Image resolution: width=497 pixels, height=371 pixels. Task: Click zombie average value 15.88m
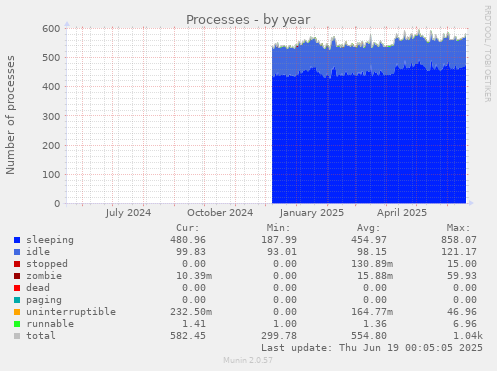pos(375,276)
